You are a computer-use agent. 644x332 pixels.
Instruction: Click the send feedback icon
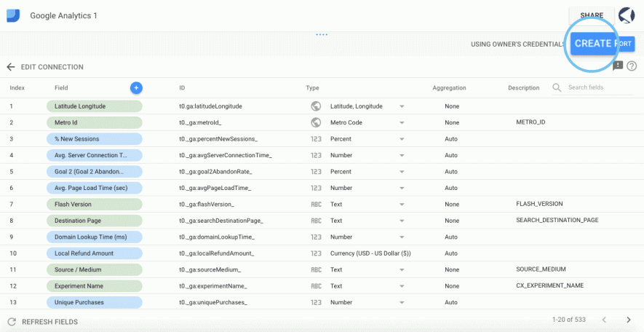point(618,66)
